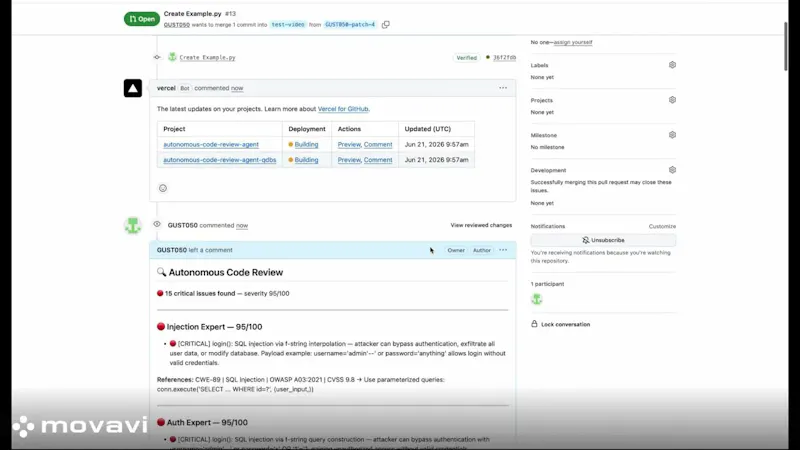This screenshot has width=800, height=450.
Task: Click the Development sidebar heading
Action: click(x=548, y=170)
